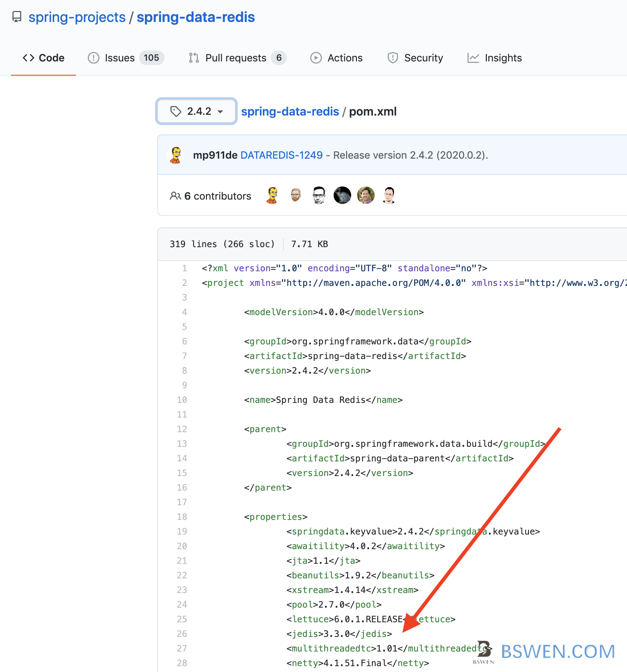Click the artifactId spring-data-parent line
This screenshot has height=672, width=627.
point(400,458)
